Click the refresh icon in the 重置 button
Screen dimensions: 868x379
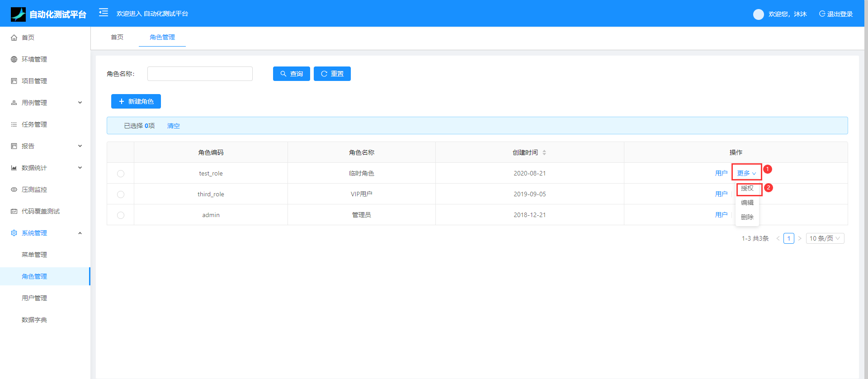324,74
